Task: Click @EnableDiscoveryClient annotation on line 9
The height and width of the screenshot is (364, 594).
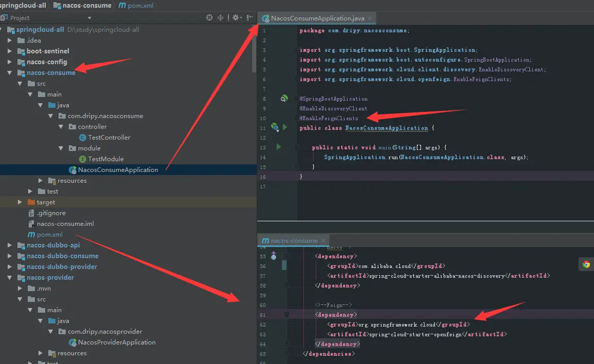Action: (333, 108)
